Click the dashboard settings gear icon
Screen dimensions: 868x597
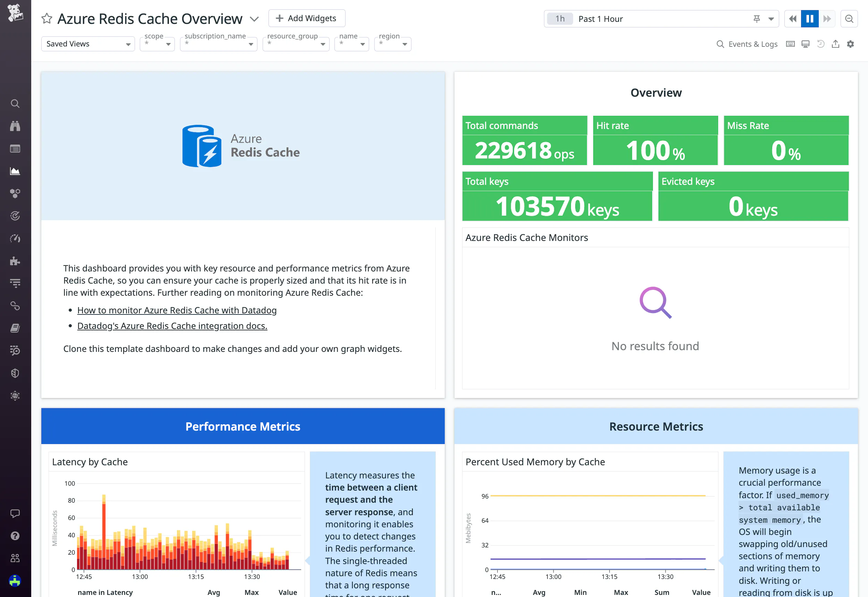pyautogui.click(x=850, y=44)
